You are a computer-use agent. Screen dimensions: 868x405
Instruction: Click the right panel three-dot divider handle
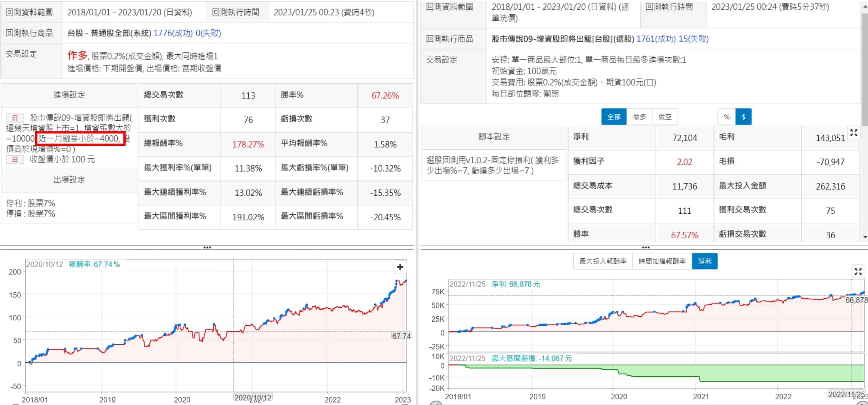point(646,248)
